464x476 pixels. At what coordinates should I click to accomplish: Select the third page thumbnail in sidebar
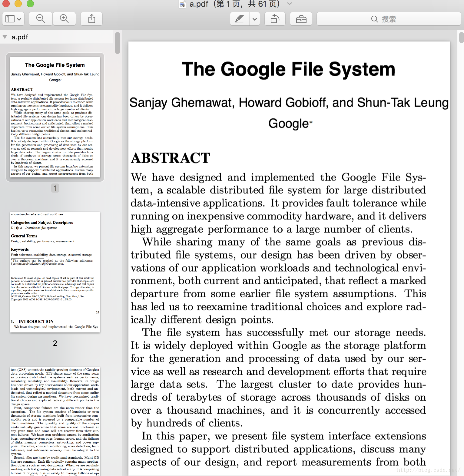coord(55,421)
